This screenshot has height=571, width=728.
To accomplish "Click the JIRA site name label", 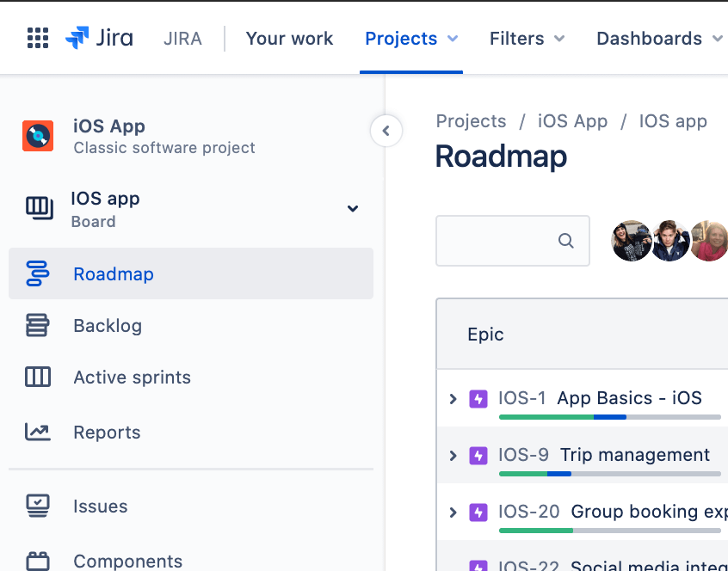I will [182, 39].
